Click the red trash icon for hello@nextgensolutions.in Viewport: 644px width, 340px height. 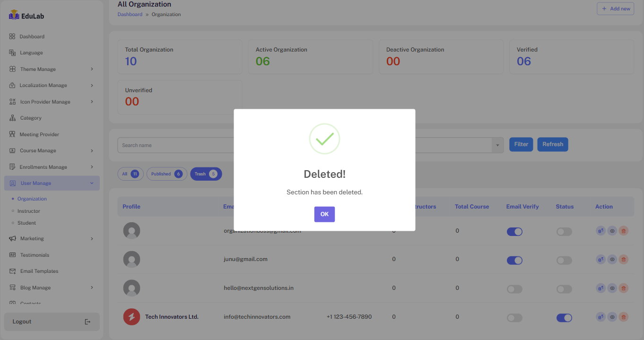(x=624, y=288)
